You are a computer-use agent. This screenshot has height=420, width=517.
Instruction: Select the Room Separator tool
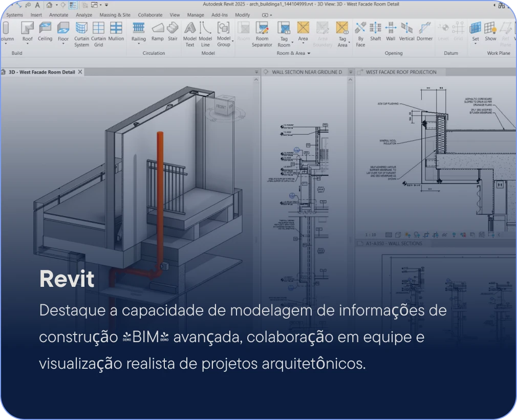coord(262,34)
